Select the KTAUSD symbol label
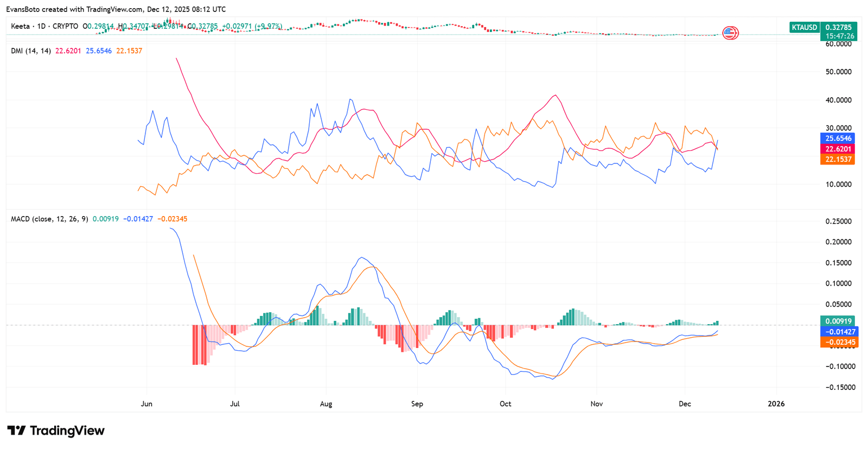Screen dimensions: 868x449 [804, 27]
